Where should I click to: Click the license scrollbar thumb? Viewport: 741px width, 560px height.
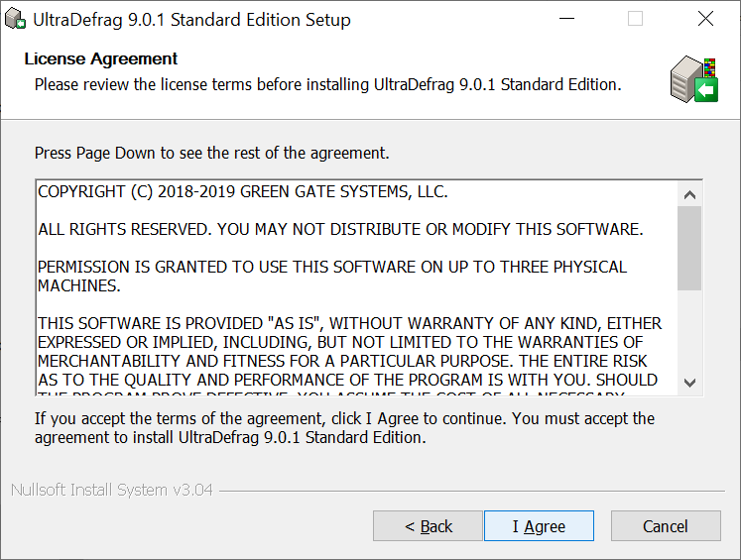point(690,248)
